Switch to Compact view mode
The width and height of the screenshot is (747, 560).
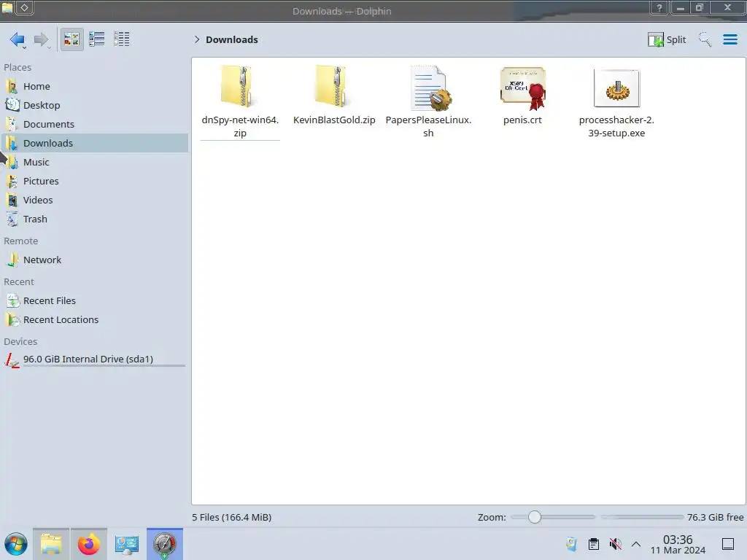97,39
